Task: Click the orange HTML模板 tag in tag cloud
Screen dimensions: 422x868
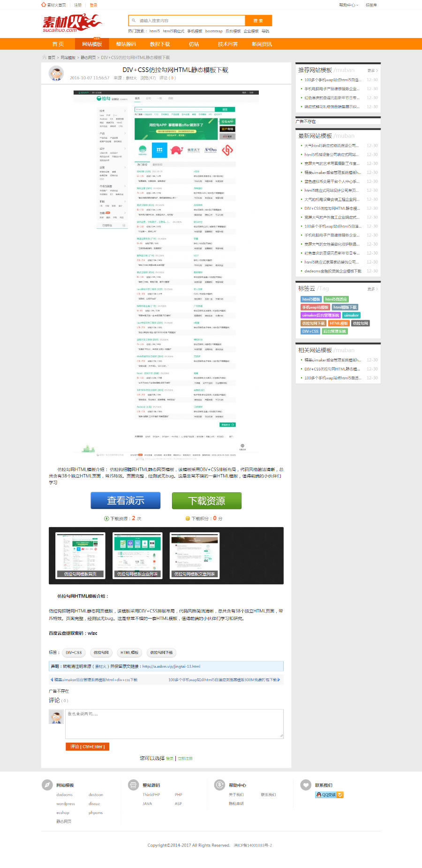Action: 339,323
